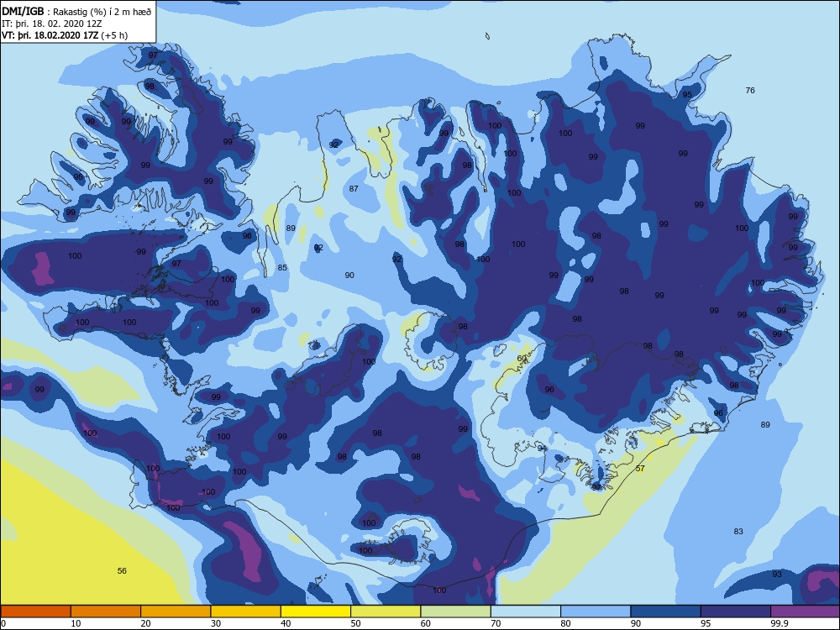Click the dark orange 0–10 legend swatch

(x=35, y=612)
